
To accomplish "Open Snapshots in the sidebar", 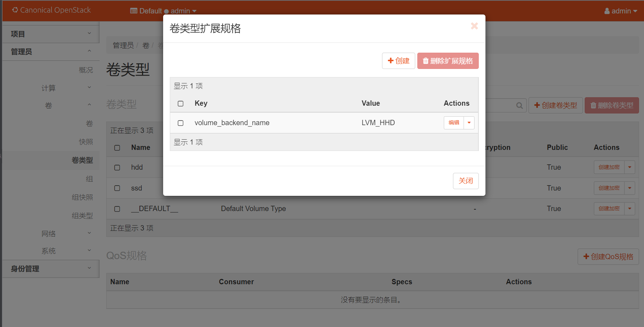I will (86, 142).
